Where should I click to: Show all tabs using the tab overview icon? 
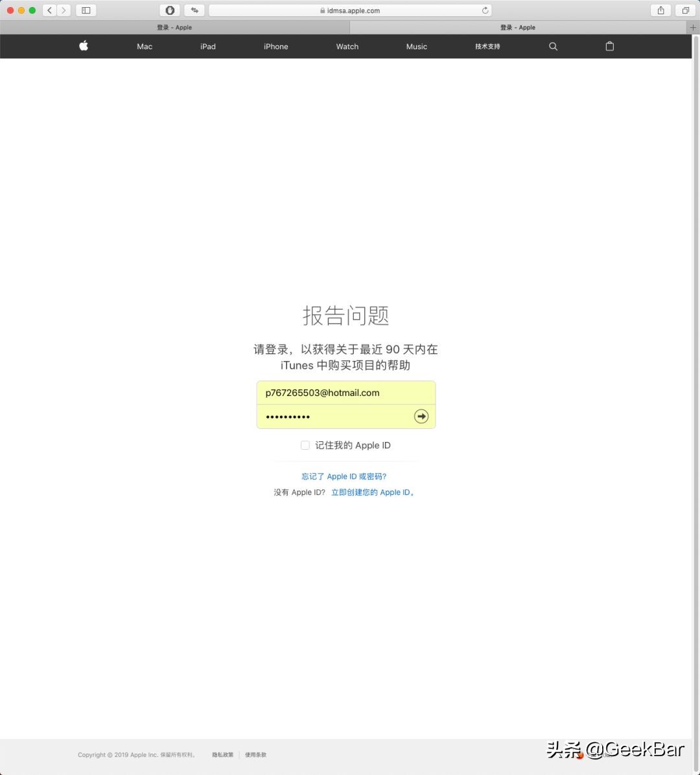tap(685, 10)
